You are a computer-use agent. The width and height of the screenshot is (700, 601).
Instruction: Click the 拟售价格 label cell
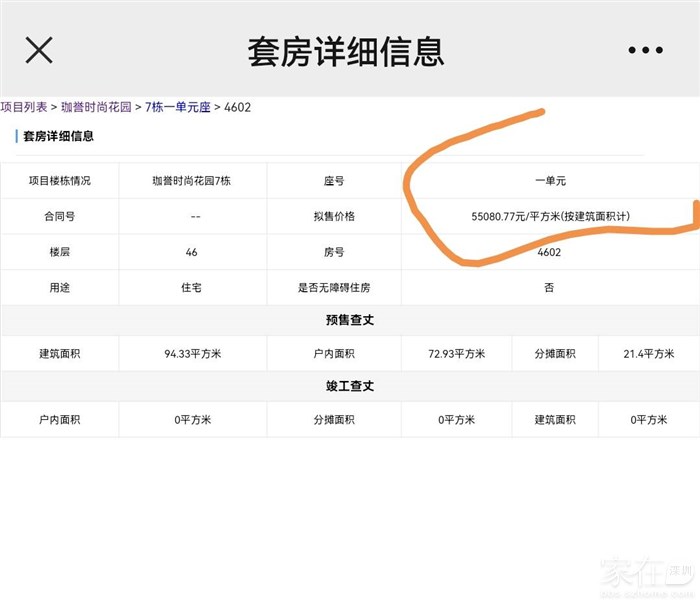pyautogui.click(x=334, y=216)
